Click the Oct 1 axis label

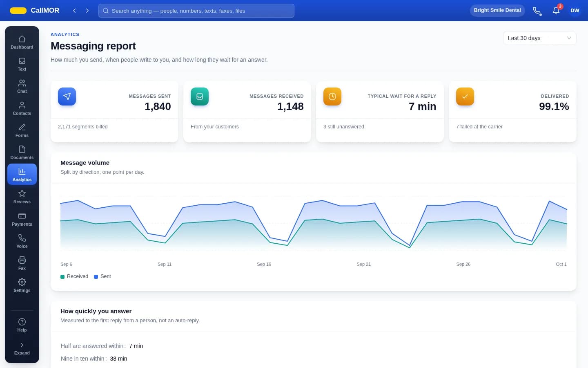[561, 264]
